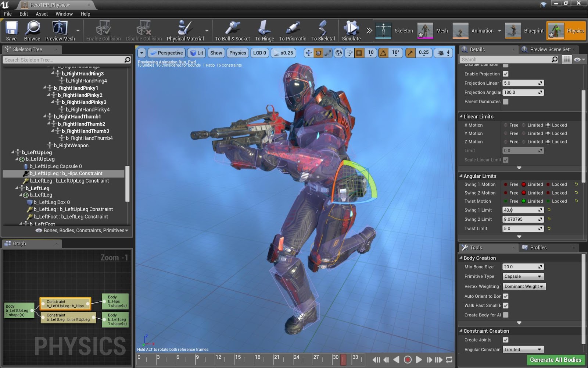Collapse the Linear Limits section

click(461, 116)
